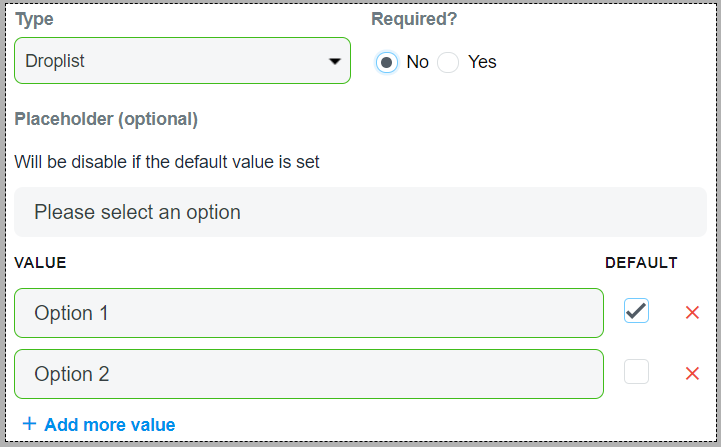Click the Type field label
Image resolution: width=721 pixels, height=447 pixels.
[34, 18]
